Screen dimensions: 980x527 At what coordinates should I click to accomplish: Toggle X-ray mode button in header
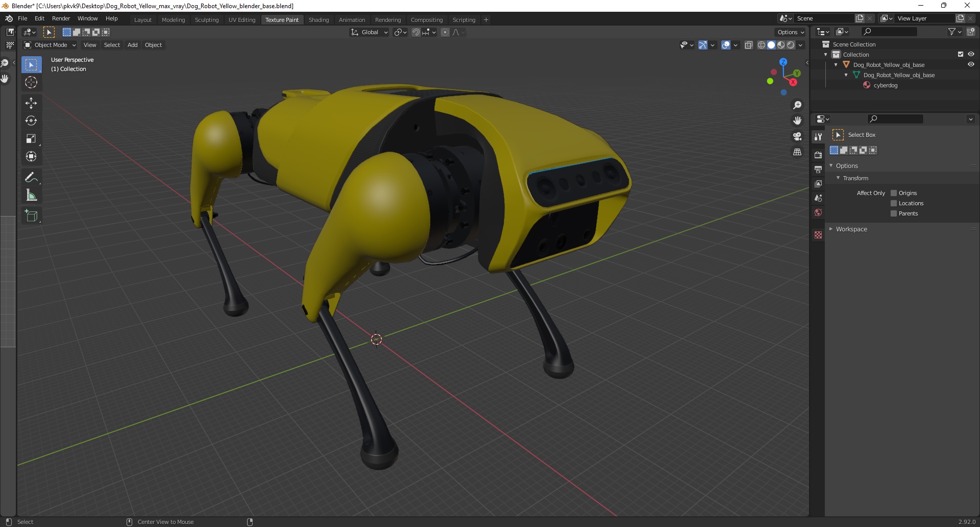pyautogui.click(x=749, y=45)
